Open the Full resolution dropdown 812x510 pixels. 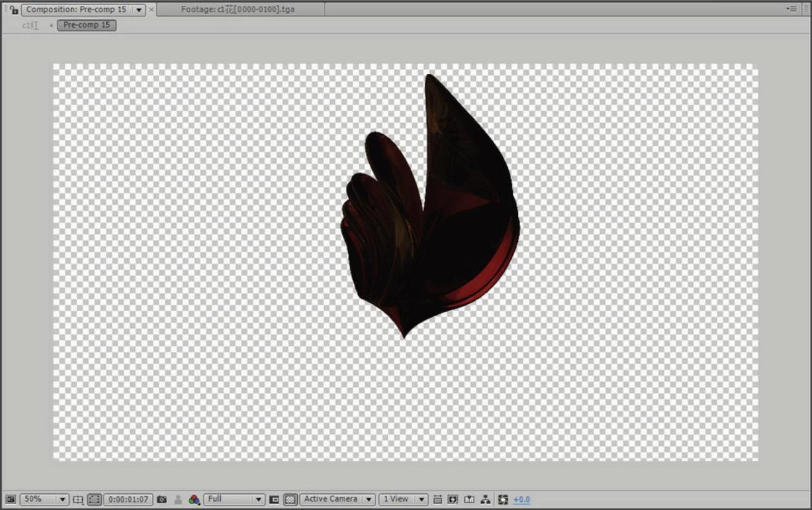point(234,500)
